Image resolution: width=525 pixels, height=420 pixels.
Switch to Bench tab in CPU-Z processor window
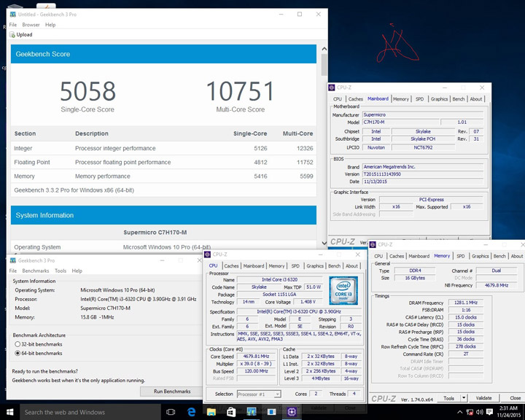334,265
